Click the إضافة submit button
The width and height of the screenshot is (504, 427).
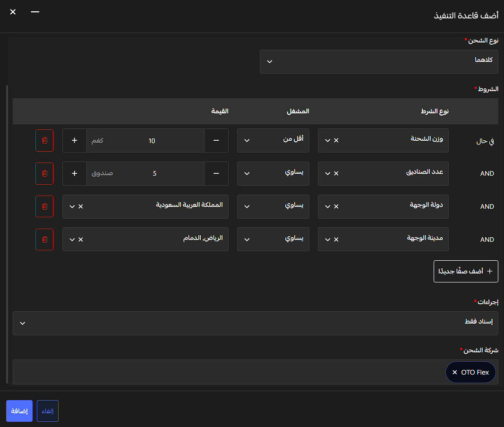pos(19,411)
